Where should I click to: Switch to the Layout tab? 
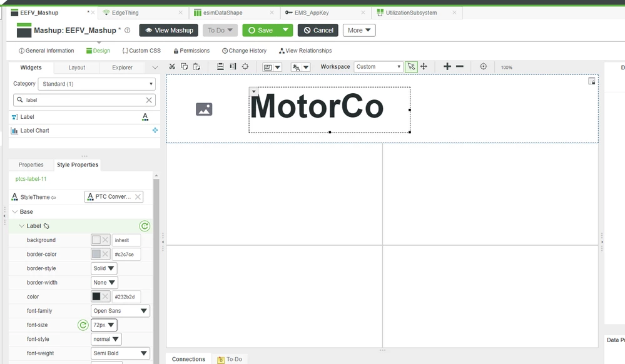coord(76,67)
